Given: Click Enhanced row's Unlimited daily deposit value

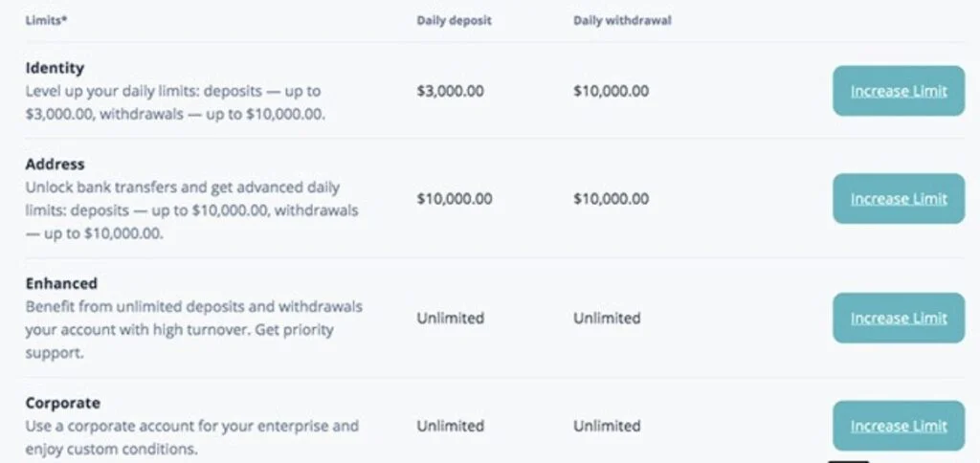Looking at the screenshot, I should 451,319.
